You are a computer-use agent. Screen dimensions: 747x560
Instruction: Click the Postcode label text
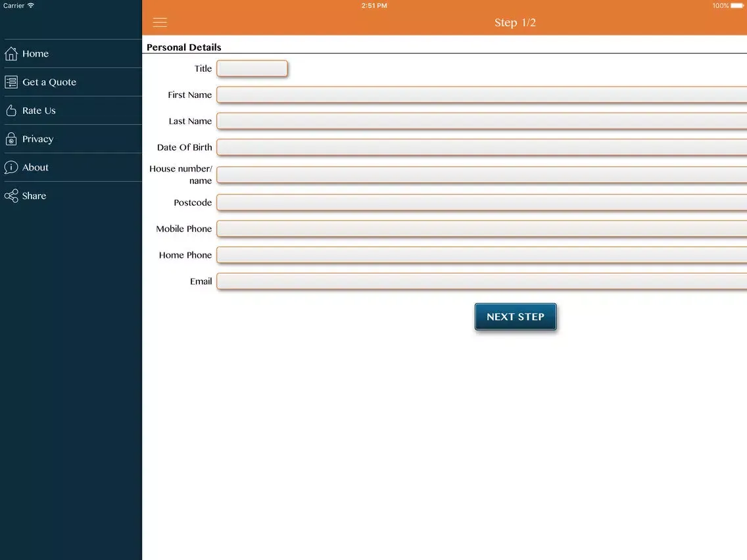tap(193, 202)
